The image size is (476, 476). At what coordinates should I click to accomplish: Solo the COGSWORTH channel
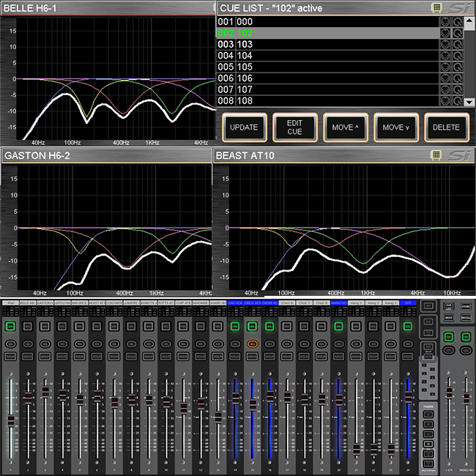tap(114, 357)
